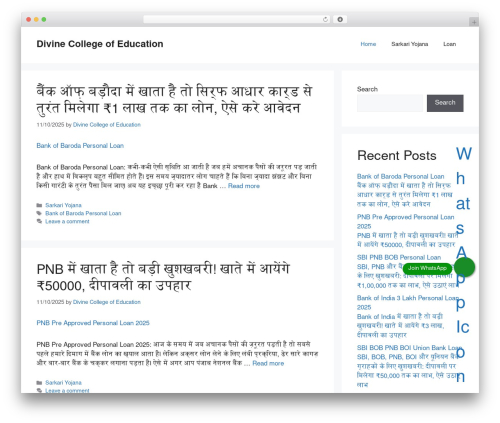Click the browser download icon button
Image resolution: width=500 pixels, height=423 pixels.
340,20
